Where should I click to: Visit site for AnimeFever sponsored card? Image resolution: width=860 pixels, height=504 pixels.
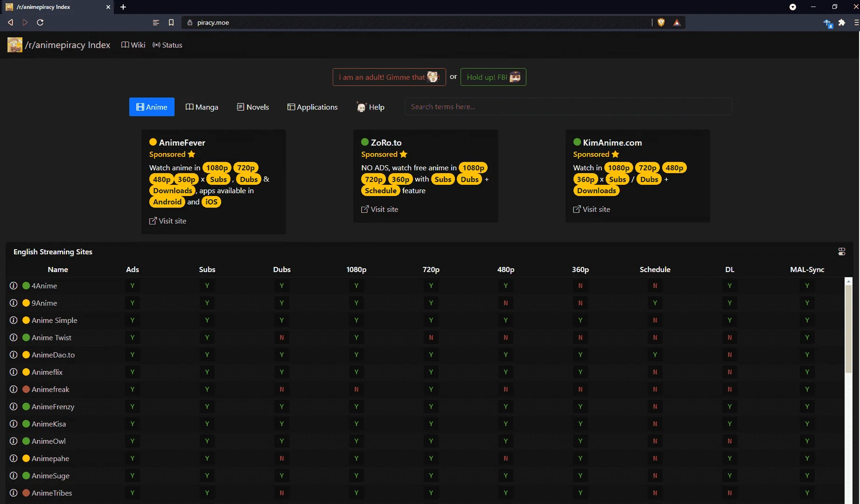pos(168,221)
